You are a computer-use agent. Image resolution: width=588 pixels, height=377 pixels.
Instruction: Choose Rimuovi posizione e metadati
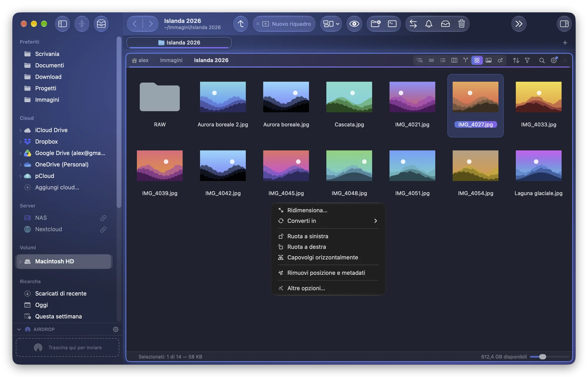point(328,273)
